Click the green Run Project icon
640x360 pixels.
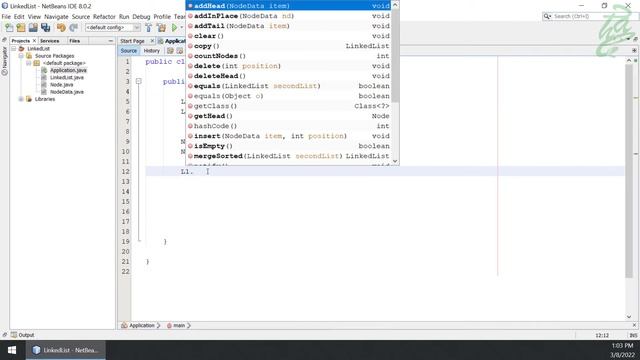[x=174, y=27]
